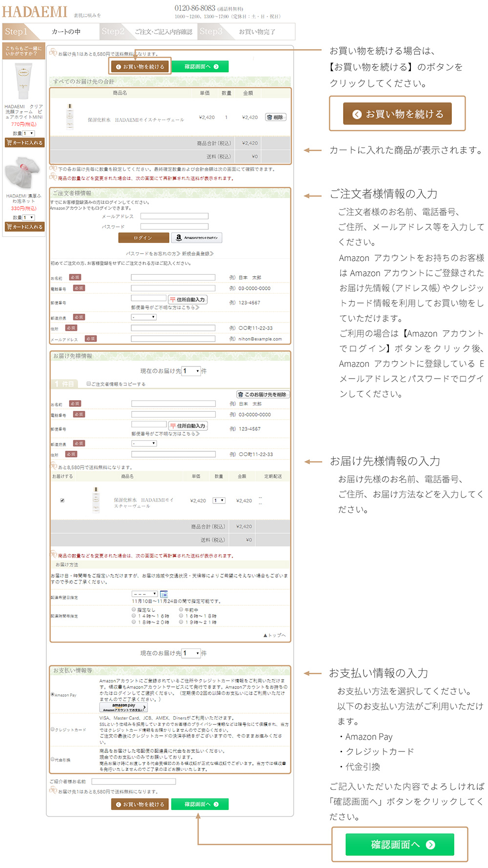Image resolution: width=488 pixels, height=868 pixels.
Task: Select 19時～21時 delivery time
Action: click(x=181, y=622)
